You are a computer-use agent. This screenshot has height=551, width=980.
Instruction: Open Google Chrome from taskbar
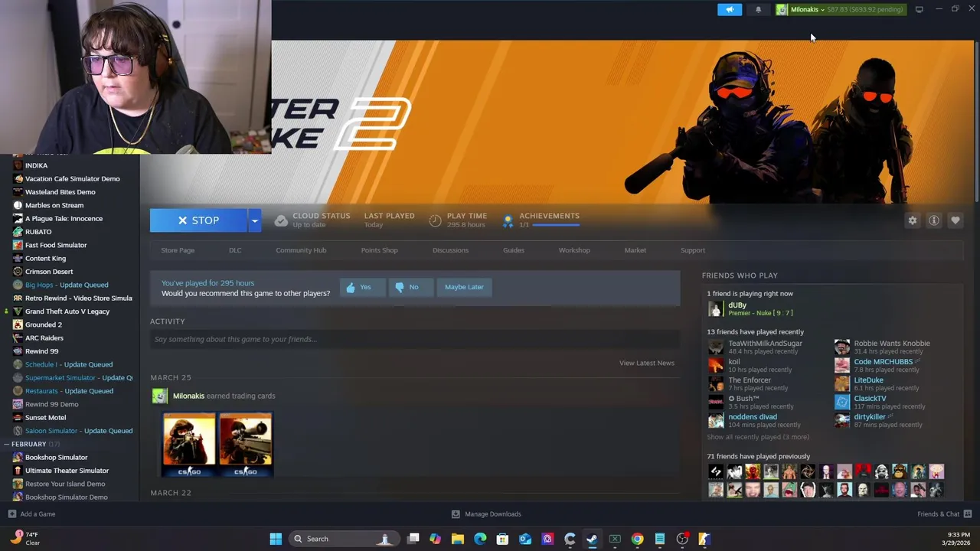637,539
